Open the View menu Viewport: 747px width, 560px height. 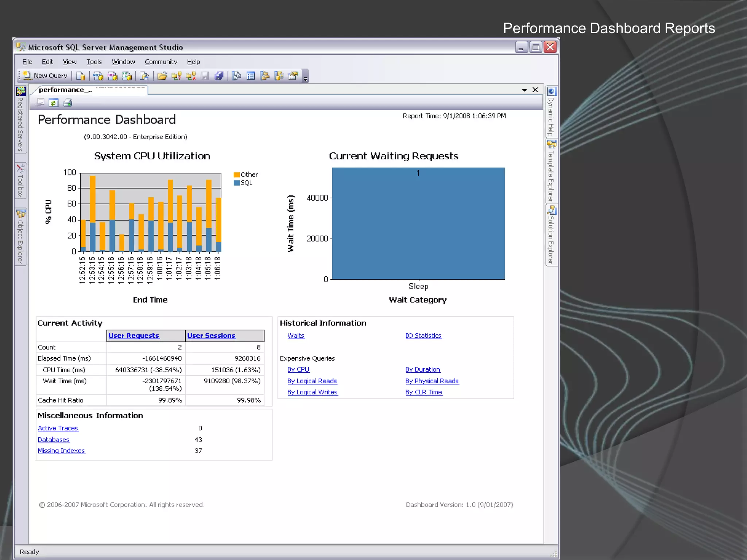(x=70, y=62)
